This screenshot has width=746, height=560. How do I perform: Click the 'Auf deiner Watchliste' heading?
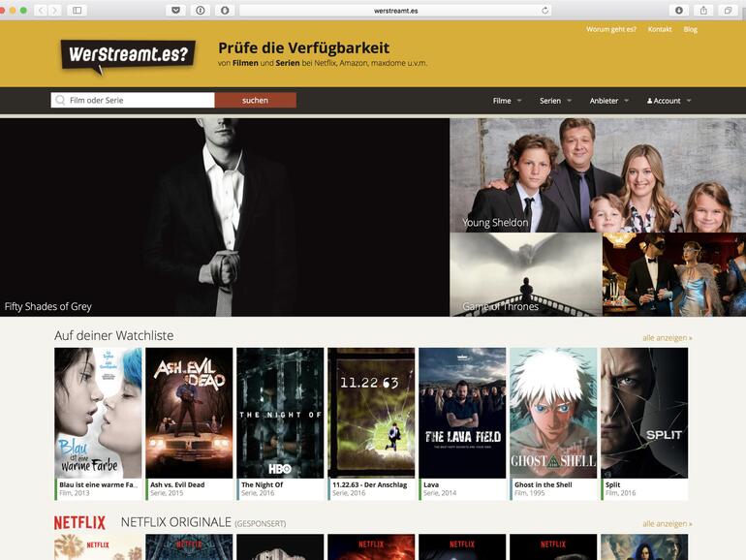pyautogui.click(x=113, y=335)
